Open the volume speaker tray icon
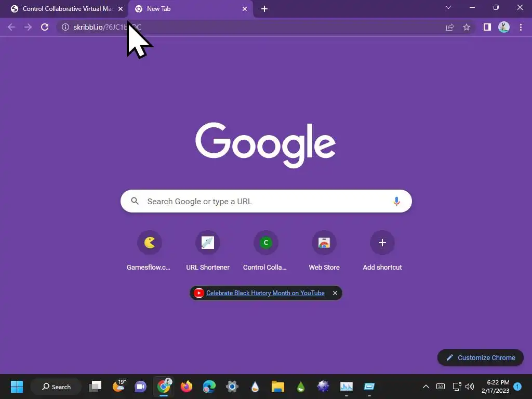Viewport: 532px width, 399px height. [x=470, y=387]
